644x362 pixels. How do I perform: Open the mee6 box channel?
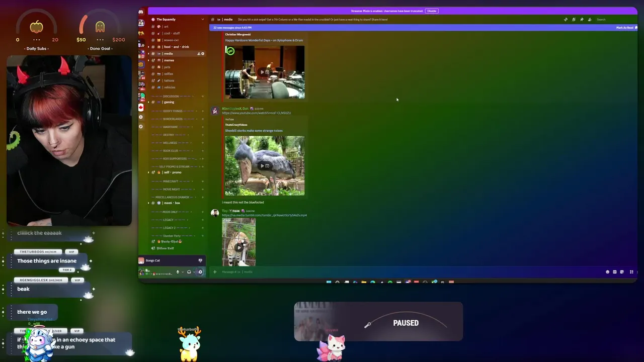(x=177, y=203)
